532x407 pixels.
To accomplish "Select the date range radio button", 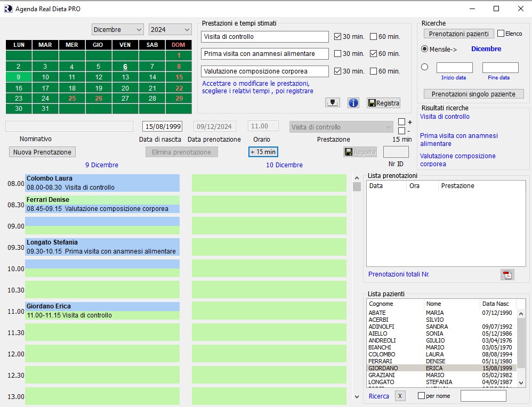I will 424,67.
